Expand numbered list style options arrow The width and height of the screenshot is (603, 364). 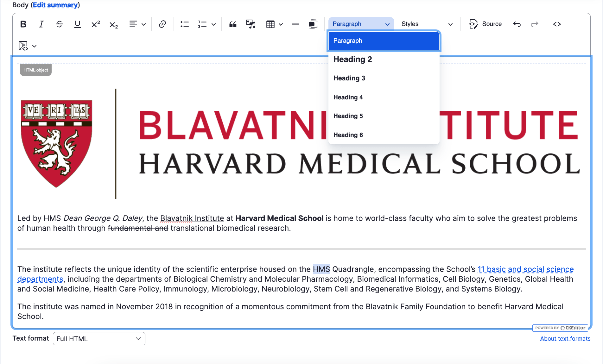coord(214,24)
